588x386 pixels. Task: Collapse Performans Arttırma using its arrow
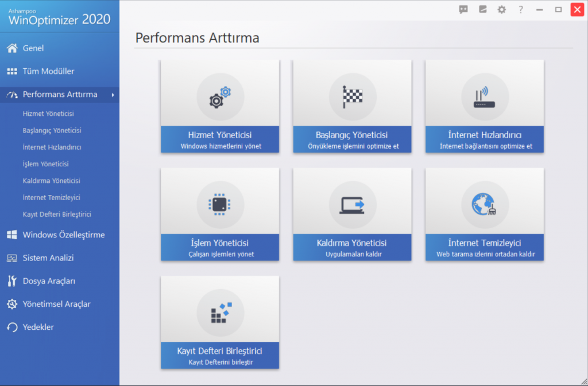(113, 95)
